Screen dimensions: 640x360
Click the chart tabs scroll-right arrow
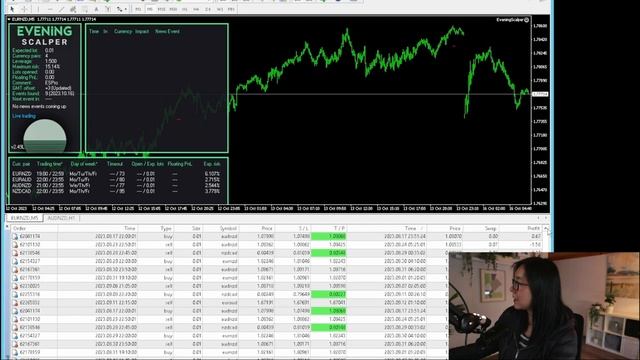pos(546,218)
